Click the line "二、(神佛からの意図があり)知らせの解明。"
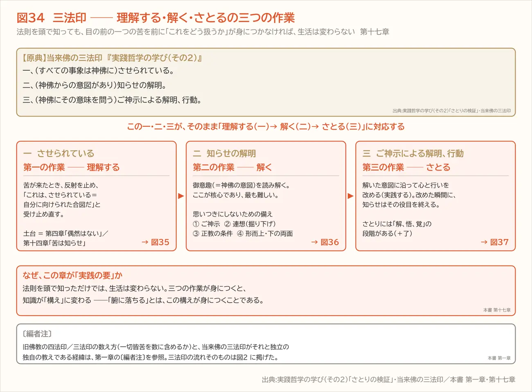532x392 pixels. 95,85
